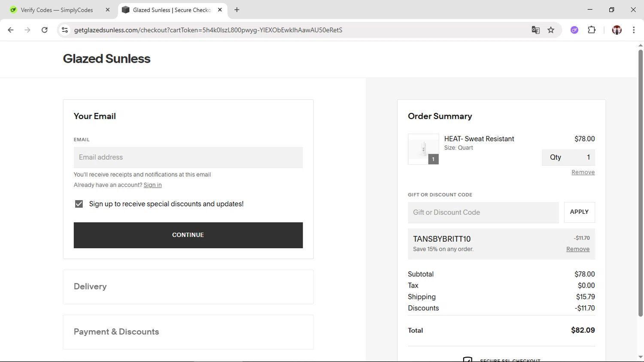This screenshot has height=362, width=644.
Task: Select the Glazed Sunless Secure Checkout tab
Action: coord(172,10)
